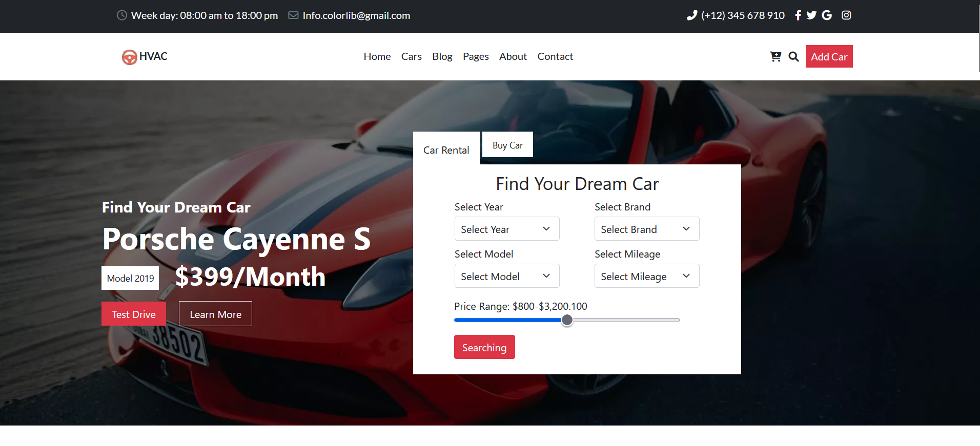Click the Test Drive button
The width and height of the screenshot is (980, 446).
[134, 314]
